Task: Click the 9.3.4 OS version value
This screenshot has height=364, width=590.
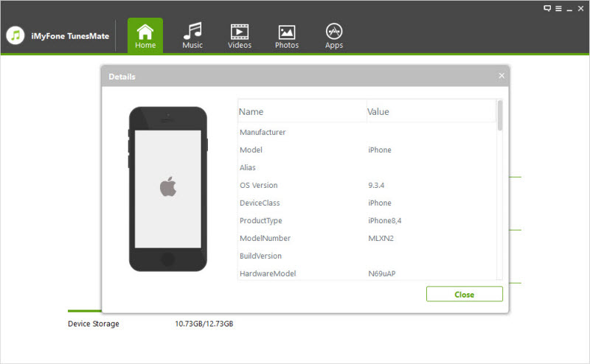Action: click(x=376, y=186)
